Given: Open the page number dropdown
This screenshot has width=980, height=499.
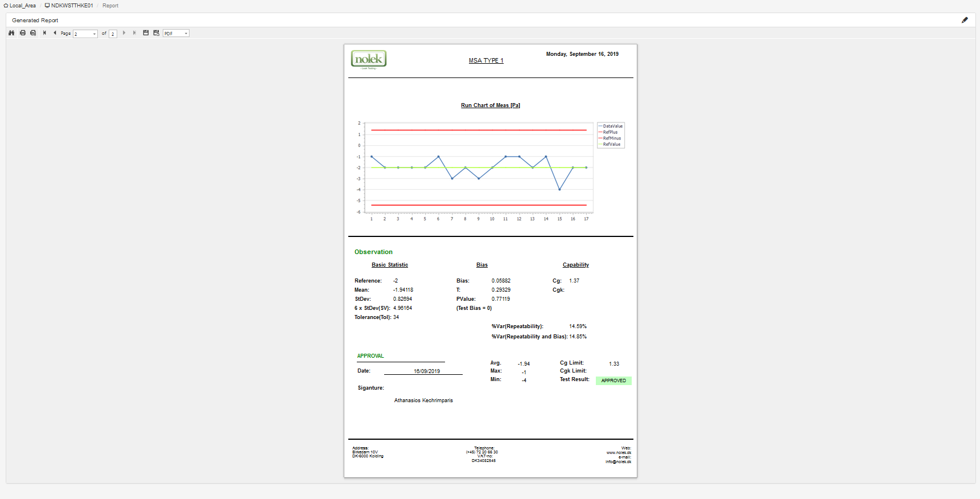Looking at the screenshot, I should point(85,34).
